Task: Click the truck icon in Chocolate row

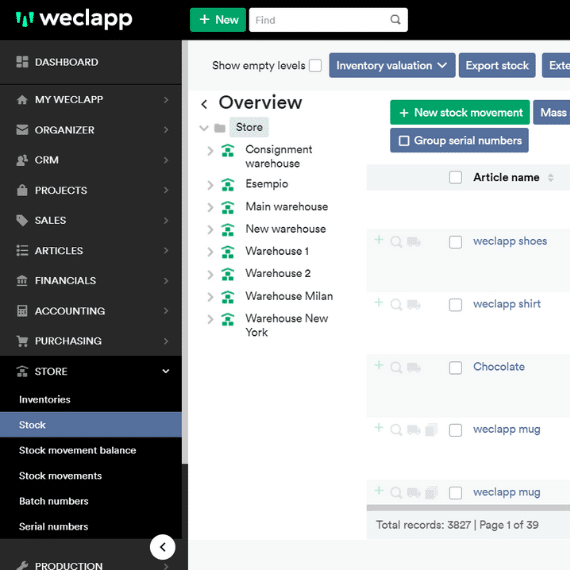Action: [414, 368]
